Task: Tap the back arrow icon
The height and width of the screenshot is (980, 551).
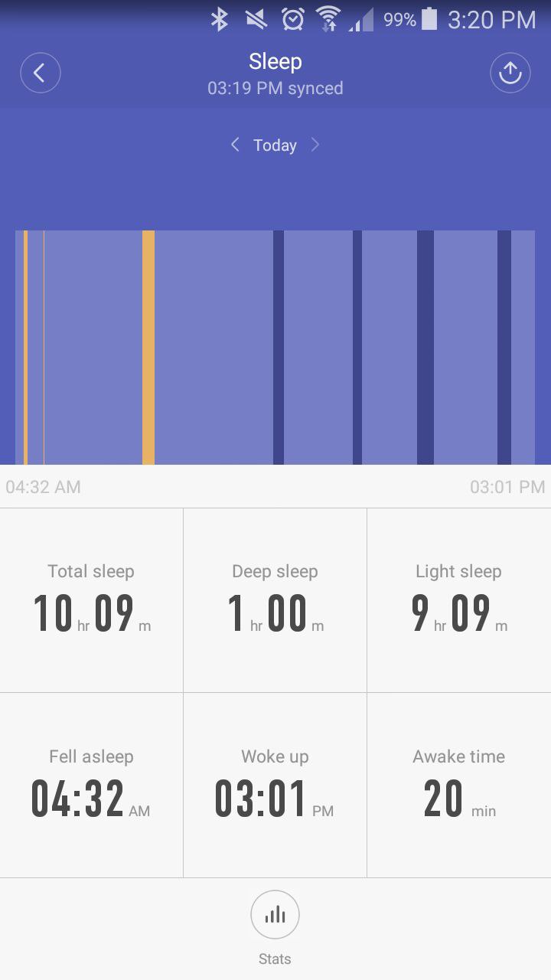Action: pos(40,73)
